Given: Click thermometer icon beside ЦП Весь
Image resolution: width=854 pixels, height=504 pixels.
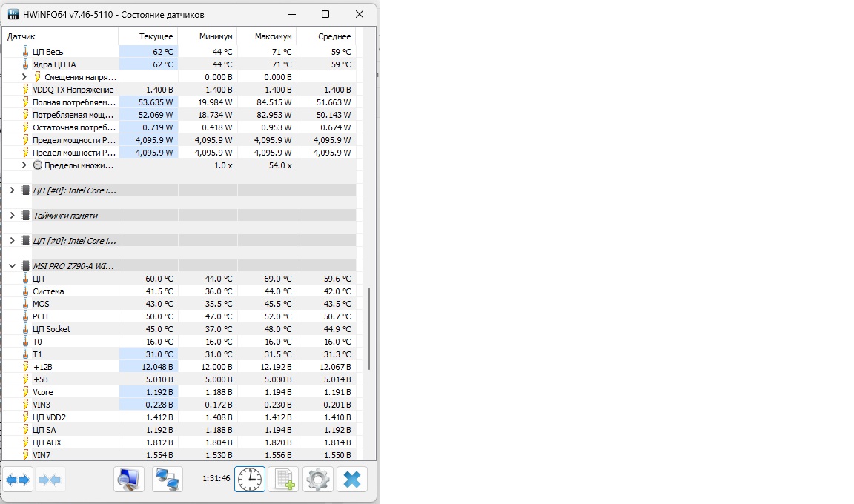Looking at the screenshot, I should pos(26,51).
